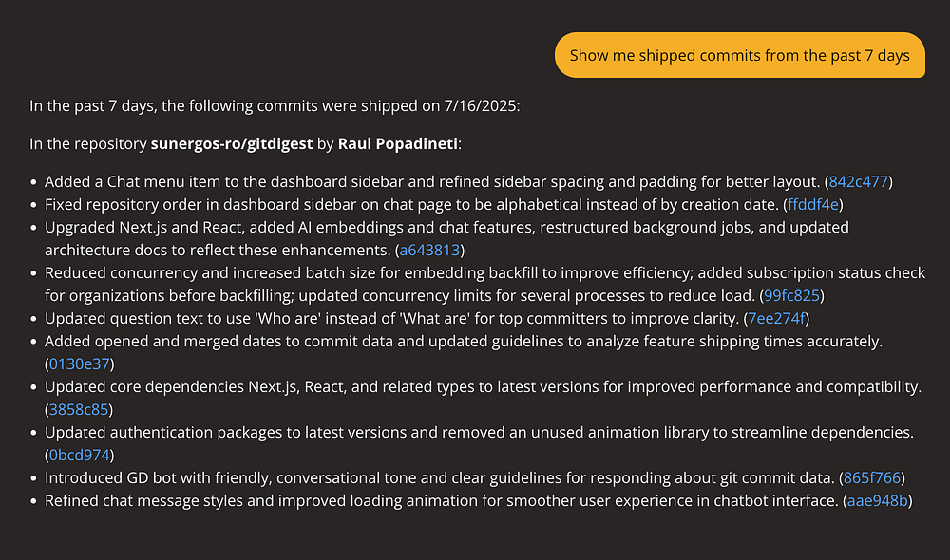The image size is (950, 560).
Task: Click the ffddf4e commit hash link
Action: [815, 204]
